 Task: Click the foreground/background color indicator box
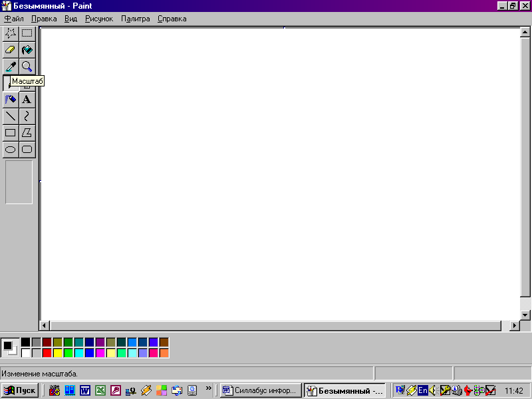pos(10,347)
